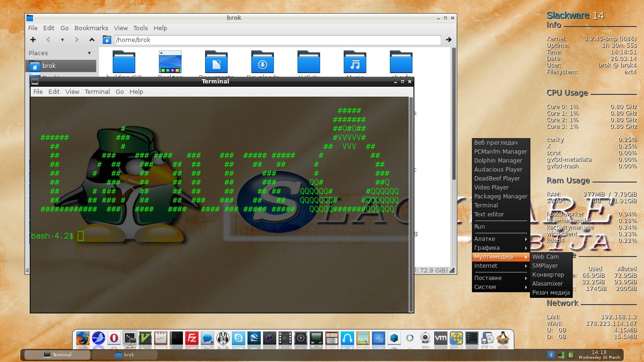The height and width of the screenshot is (362, 644).
Task: Choose Dolphin Manager menu entry
Action: tap(501, 161)
